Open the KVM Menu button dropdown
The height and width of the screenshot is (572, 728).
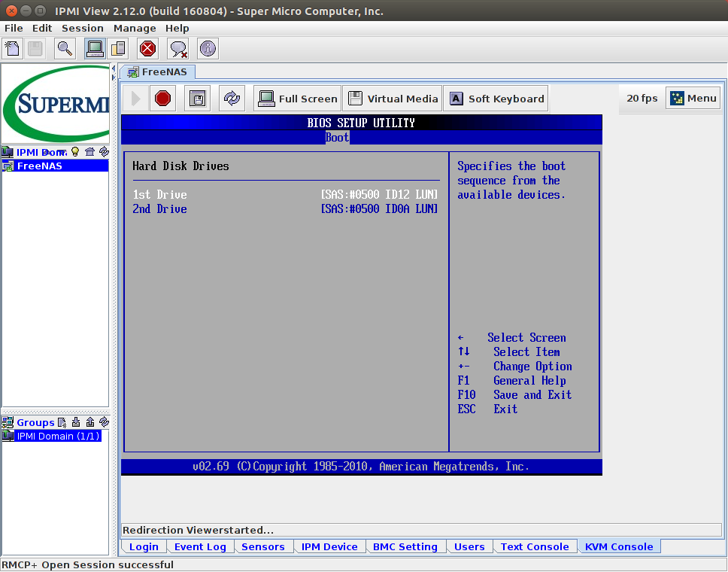tap(693, 99)
